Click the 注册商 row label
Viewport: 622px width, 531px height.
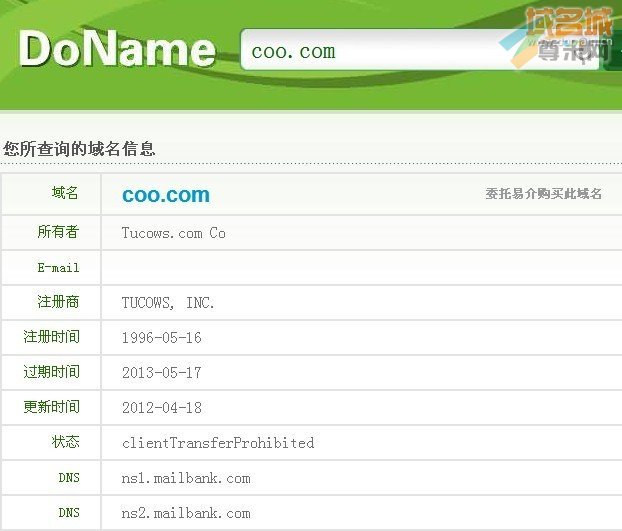click(58, 302)
